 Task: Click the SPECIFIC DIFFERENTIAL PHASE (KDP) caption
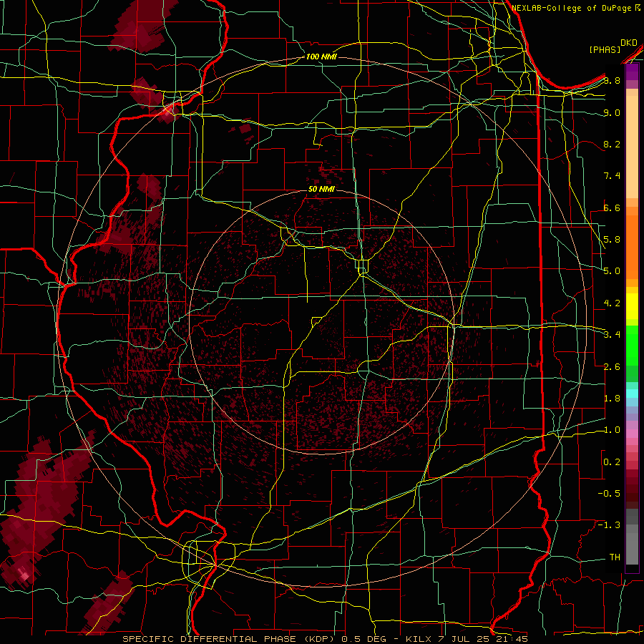(228, 639)
